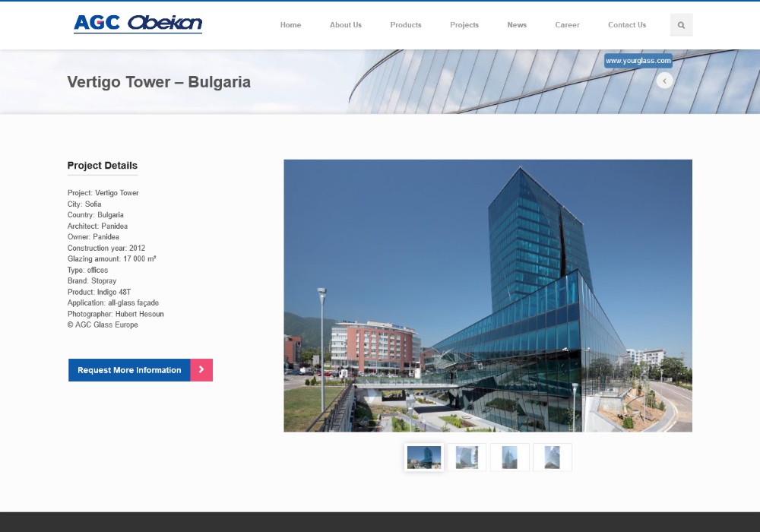The image size is (760, 532).
Task: Select the third gallery thumbnail
Action: 509,458
